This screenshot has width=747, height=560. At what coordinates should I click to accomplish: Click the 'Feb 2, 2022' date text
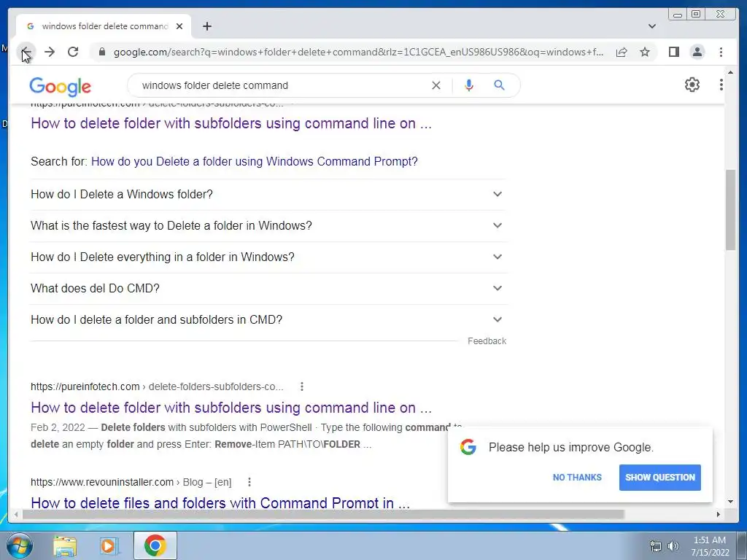point(58,427)
